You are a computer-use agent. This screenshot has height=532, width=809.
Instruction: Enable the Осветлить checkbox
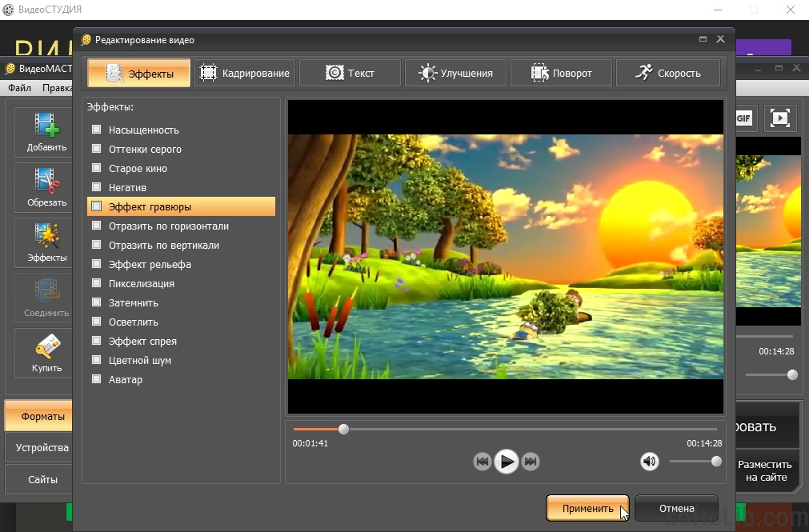click(97, 322)
